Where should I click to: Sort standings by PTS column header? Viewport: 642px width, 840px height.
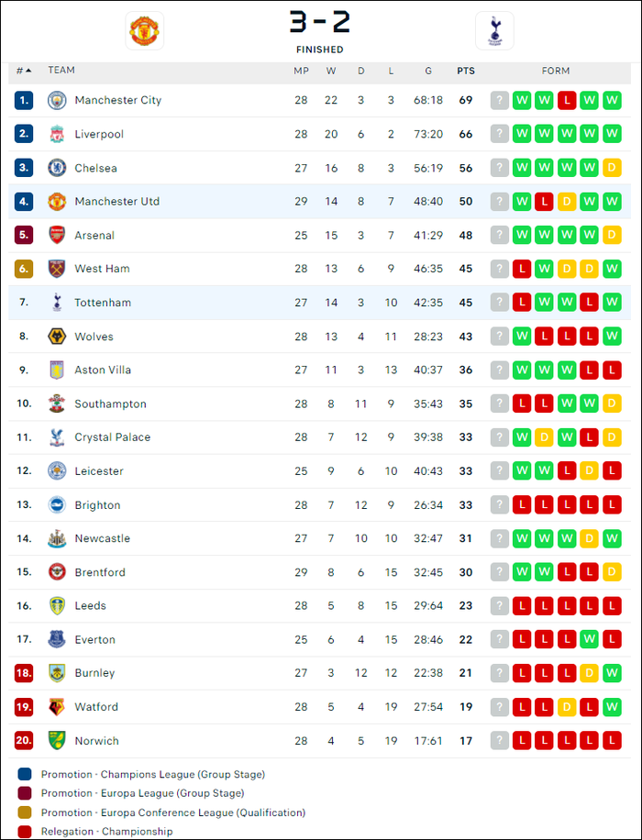point(466,71)
